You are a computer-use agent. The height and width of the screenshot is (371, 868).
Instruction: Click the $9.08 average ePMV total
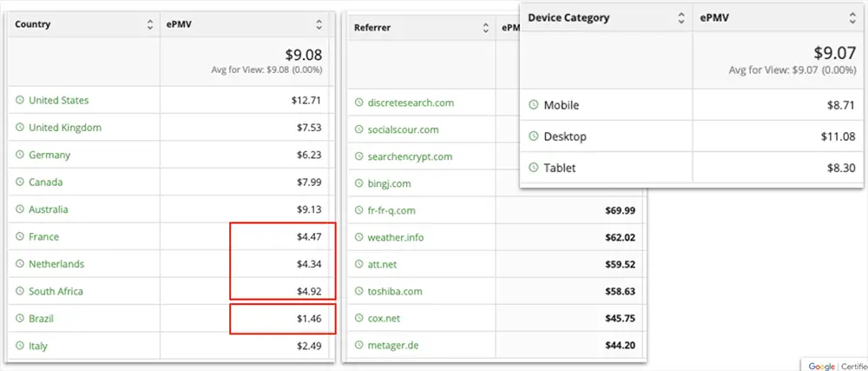point(303,55)
